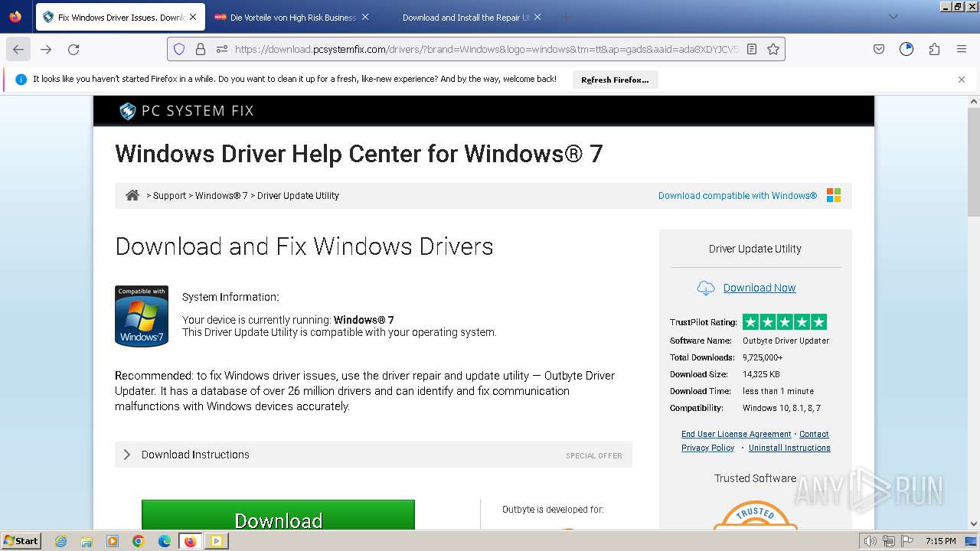Viewport: 980px width, 551px height.
Task: Click the Refresh Firefox… button
Action: [615, 80]
